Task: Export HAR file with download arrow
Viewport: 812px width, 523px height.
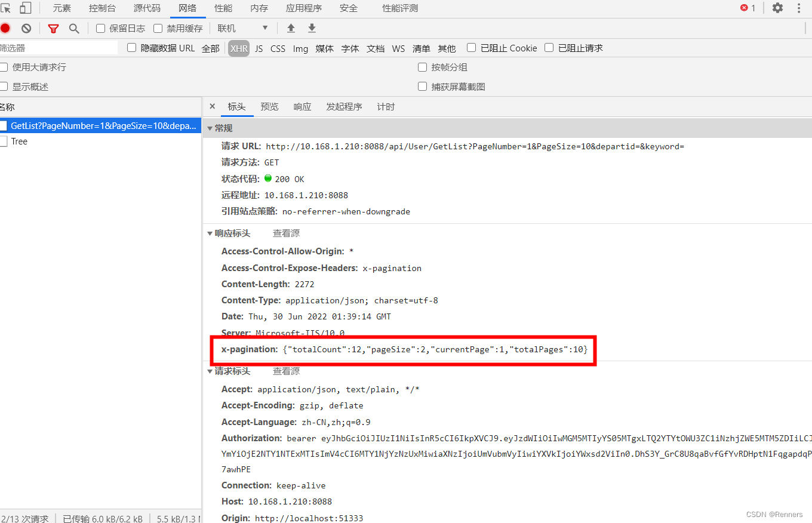Action: click(x=312, y=28)
